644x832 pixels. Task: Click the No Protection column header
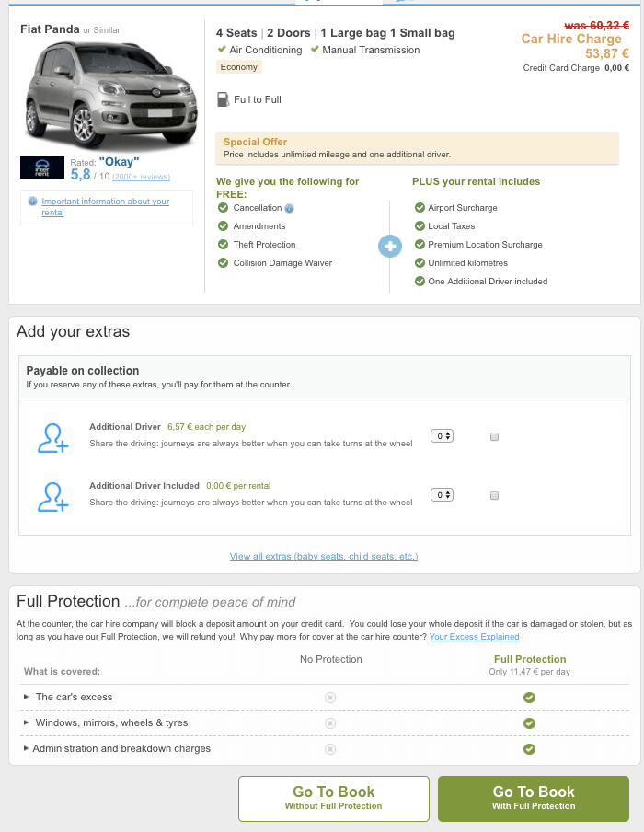[331, 659]
